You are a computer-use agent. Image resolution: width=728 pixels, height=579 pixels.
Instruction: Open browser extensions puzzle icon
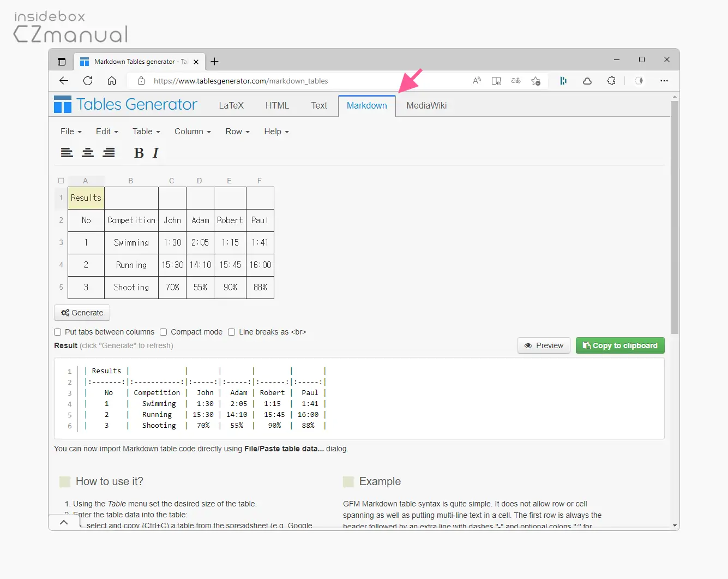pyautogui.click(x=611, y=81)
